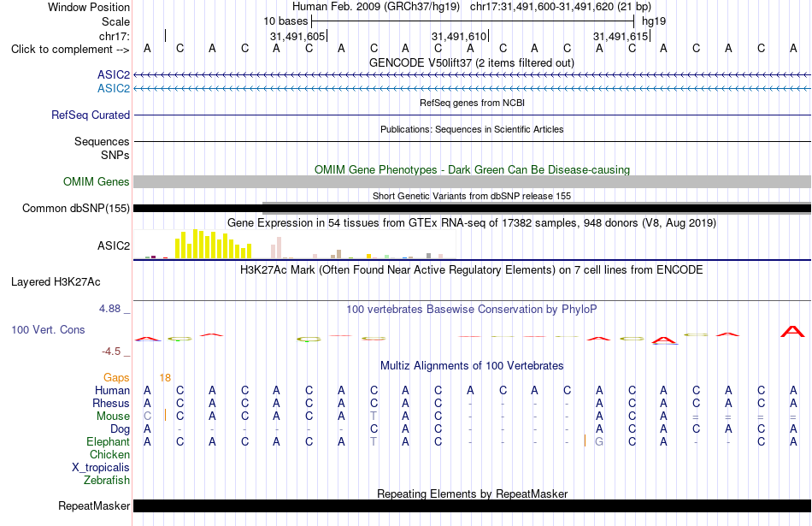The image size is (812, 526).
Task: Open the dark blue ASIC2 gene label
Action: [x=114, y=75]
